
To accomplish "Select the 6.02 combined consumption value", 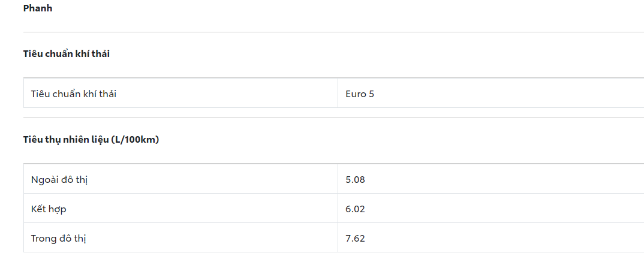I will click(355, 209).
